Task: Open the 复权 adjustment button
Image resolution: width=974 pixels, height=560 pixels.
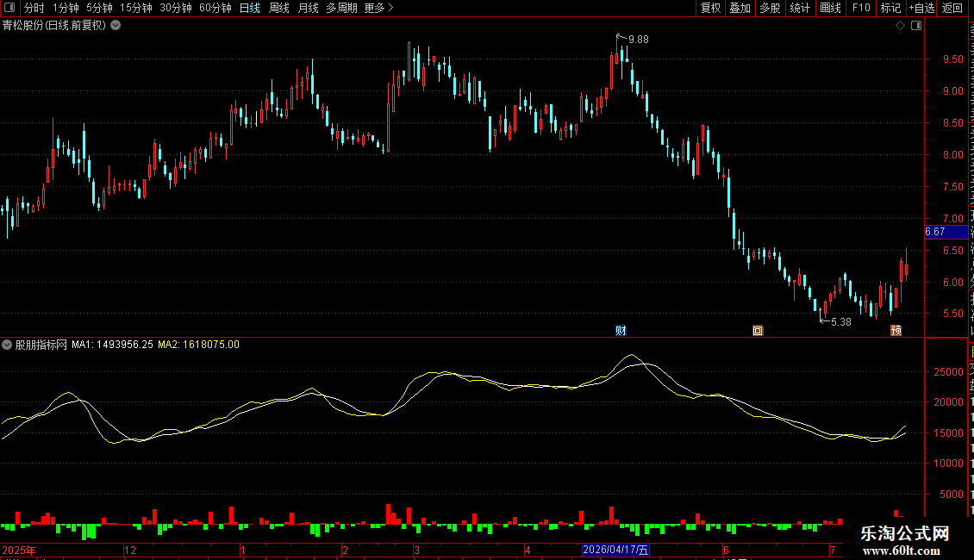Action: tap(710, 8)
